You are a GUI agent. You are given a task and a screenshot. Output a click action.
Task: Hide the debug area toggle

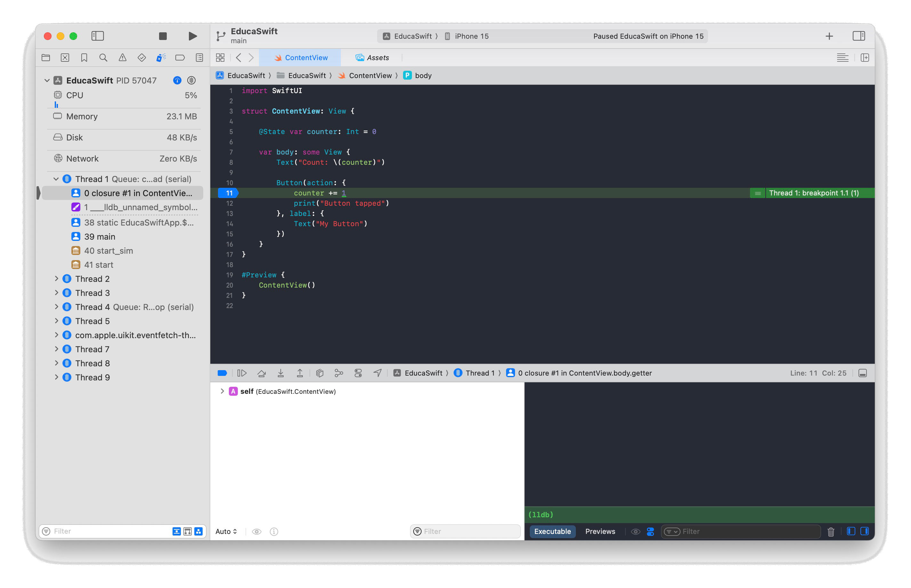[x=862, y=373]
